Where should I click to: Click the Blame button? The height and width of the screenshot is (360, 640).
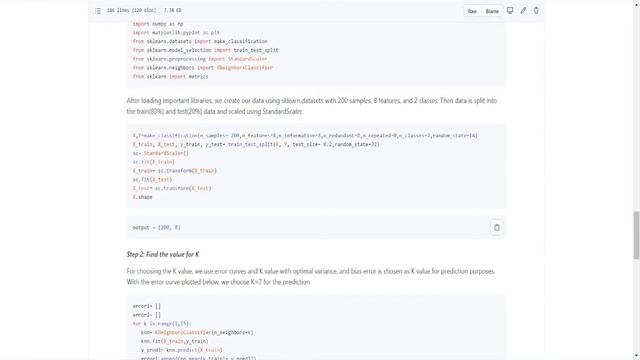(492, 11)
